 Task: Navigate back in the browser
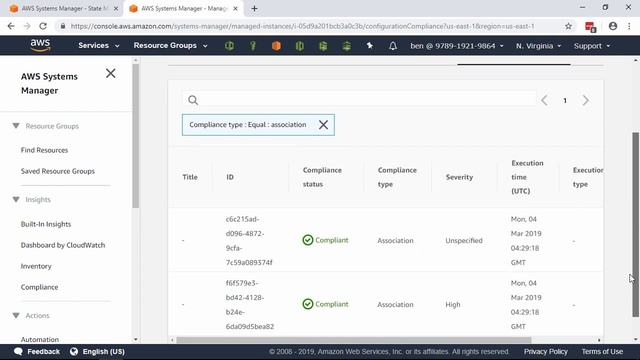(11, 26)
